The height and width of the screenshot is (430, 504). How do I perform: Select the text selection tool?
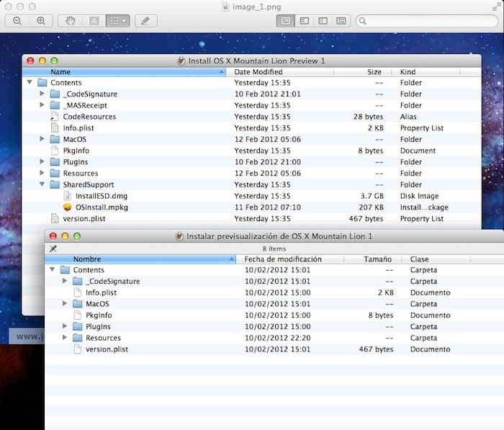pyautogui.click(x=94, y=21)
